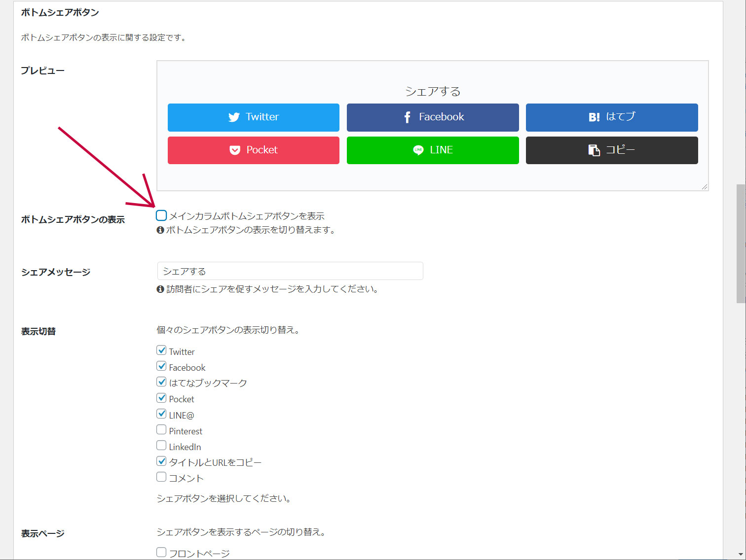Click the black コピー button in preview
The width and height of the screenshot is (746, 560).
[x=612, y=150]
